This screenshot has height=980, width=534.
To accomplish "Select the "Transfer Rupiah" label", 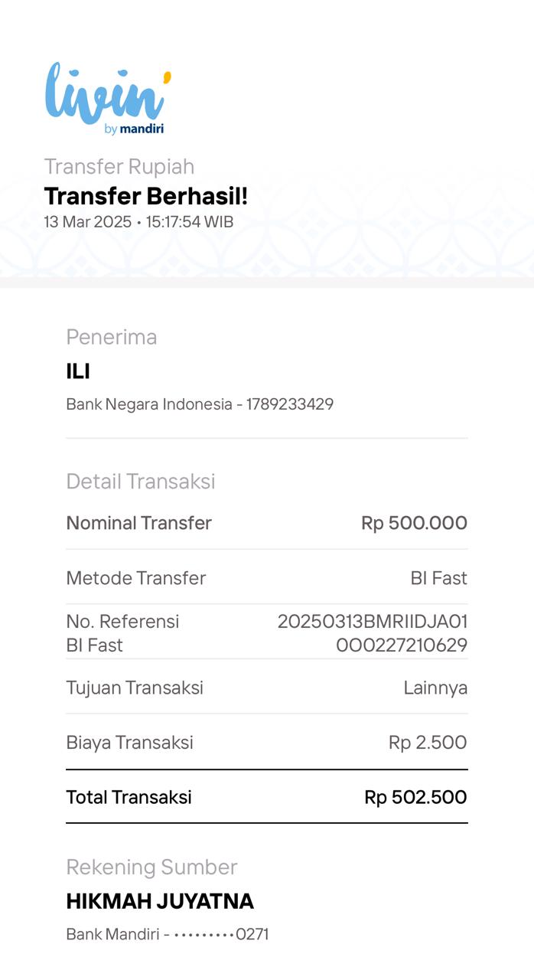I will tap(119, 166).
